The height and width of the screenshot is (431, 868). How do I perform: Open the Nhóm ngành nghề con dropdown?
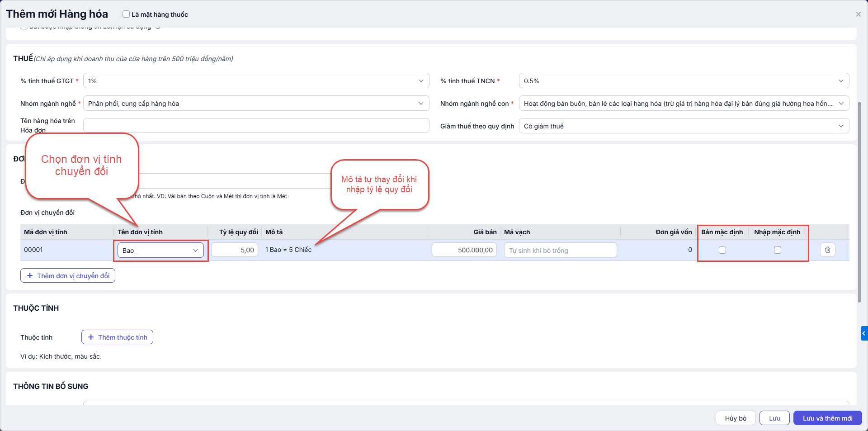pyautogui.click(x=684, y=104)
